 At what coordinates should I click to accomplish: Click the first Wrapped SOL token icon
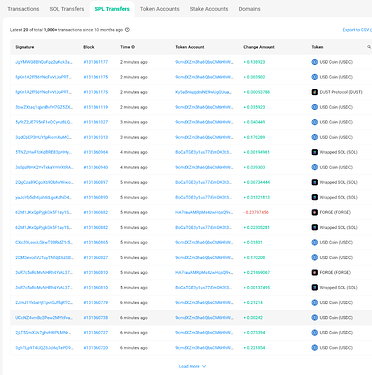click(x=314, y=152)
